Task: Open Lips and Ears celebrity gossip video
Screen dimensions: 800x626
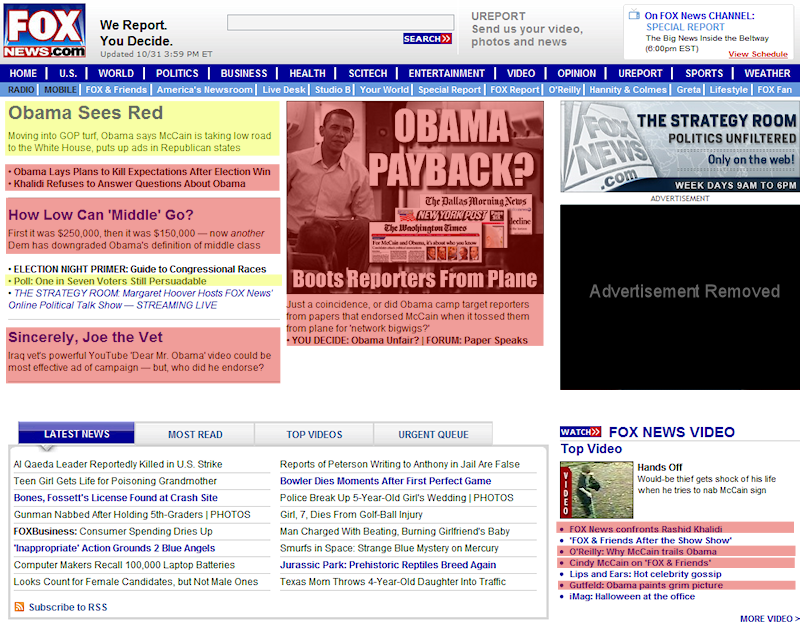Action: (x=645, y=574)
